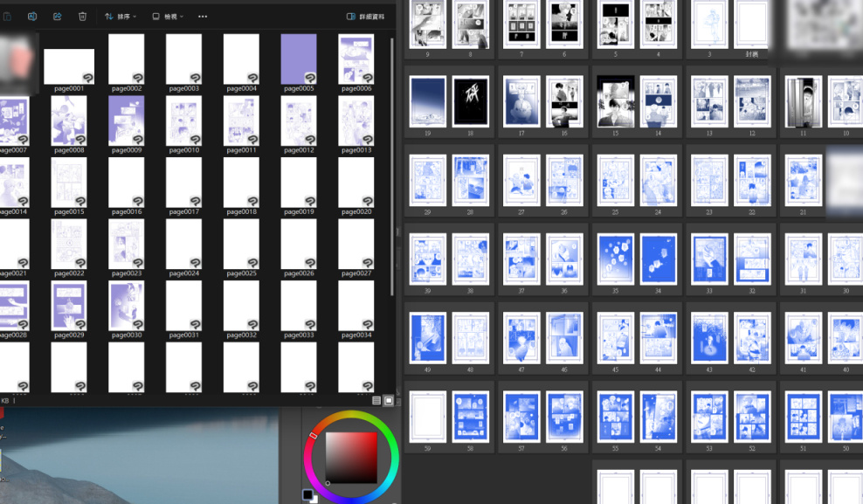This screenshot has width=863, height=504.
Task: Open page 51 in the page manager
Action: 804,417
